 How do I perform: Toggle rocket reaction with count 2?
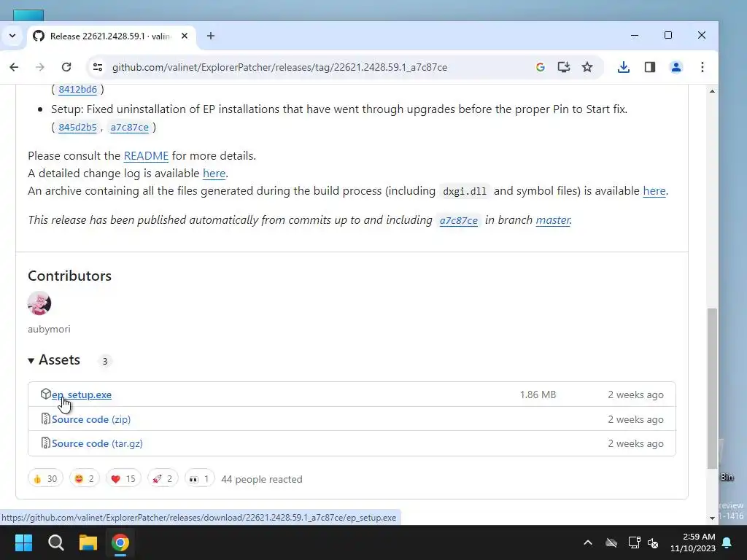(163, 479)
